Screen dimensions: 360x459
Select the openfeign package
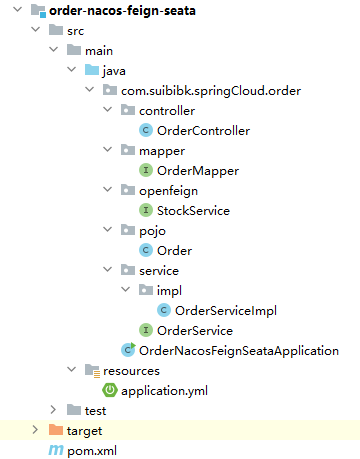168,191
